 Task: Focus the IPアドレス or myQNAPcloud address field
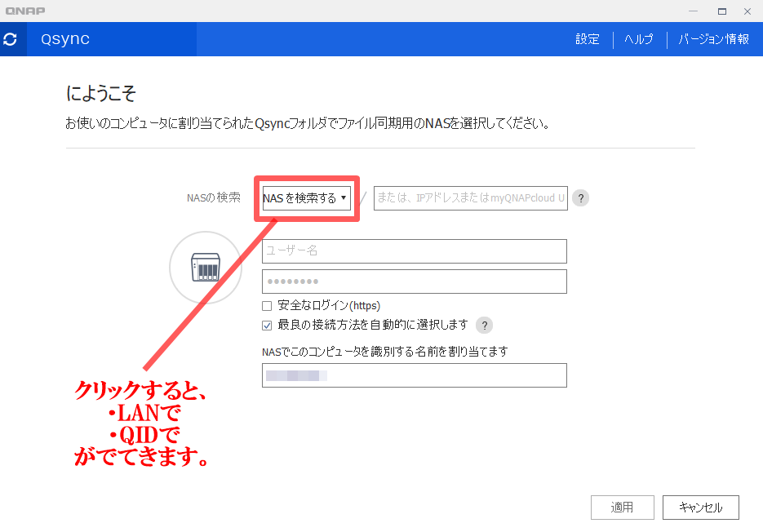coord(471,198)
